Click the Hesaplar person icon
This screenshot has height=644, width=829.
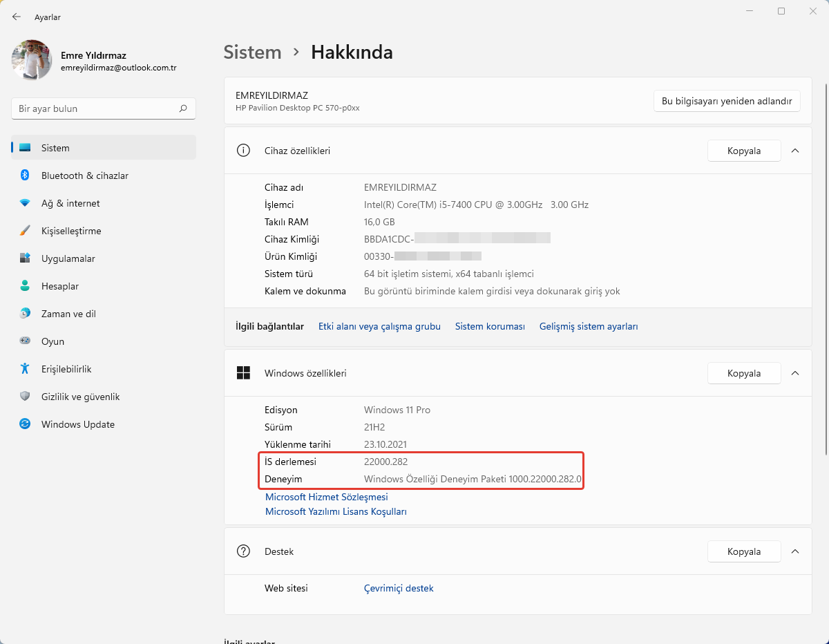[x=25, y=286]
